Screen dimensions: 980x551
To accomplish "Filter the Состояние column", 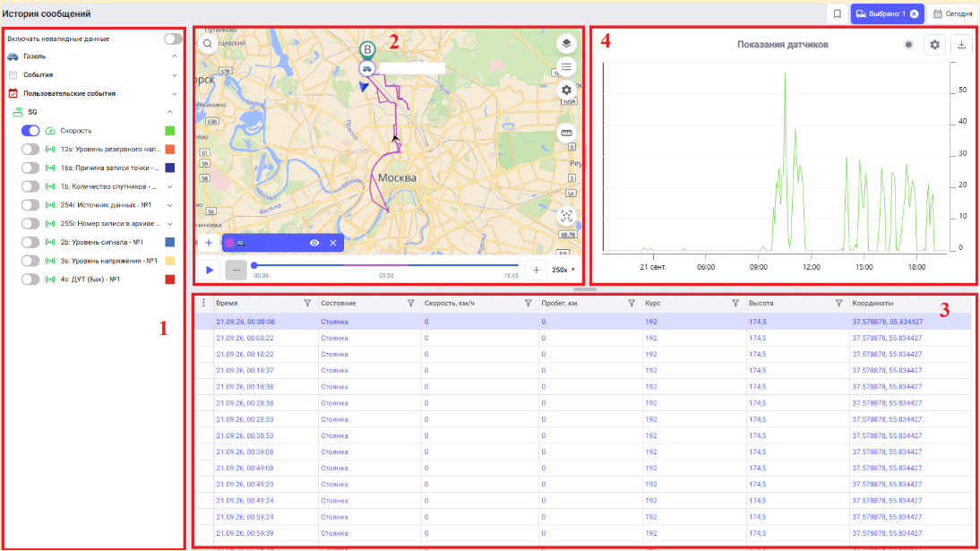I will coord(410,304).
